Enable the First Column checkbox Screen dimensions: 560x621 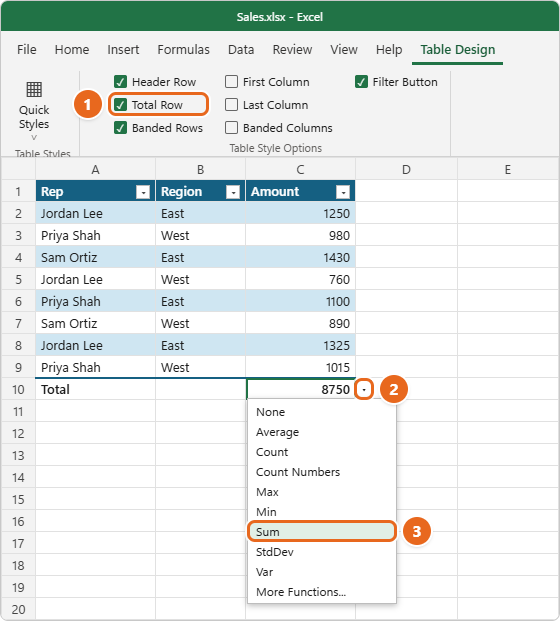click(231, 82)
